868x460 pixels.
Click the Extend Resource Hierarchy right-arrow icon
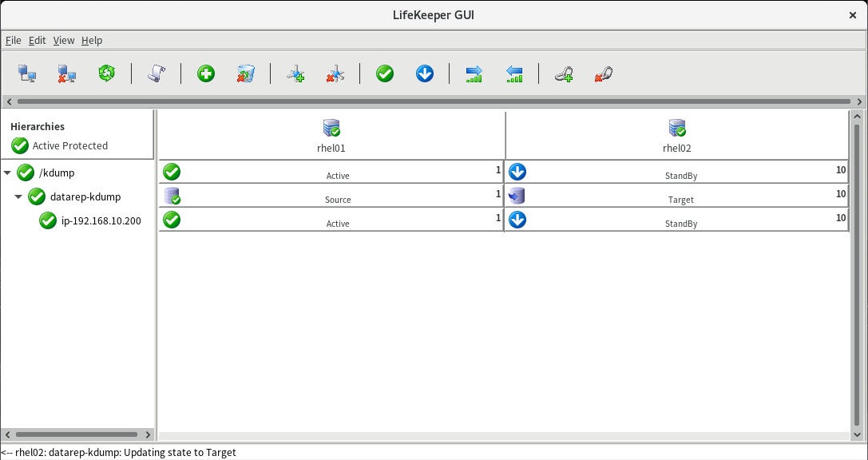[474, 74]
